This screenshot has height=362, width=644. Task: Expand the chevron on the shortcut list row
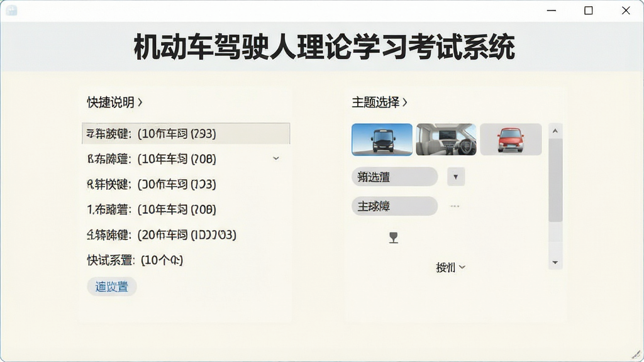pos(276,158)
